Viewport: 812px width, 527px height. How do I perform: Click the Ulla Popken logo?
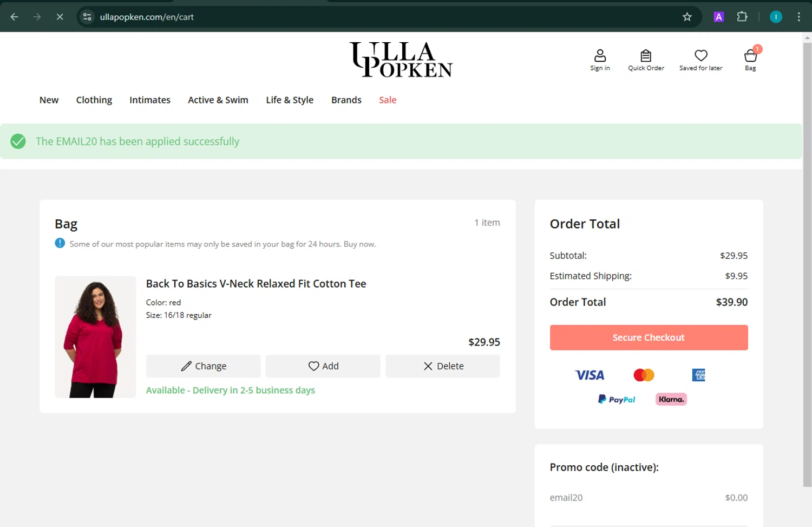401,60
